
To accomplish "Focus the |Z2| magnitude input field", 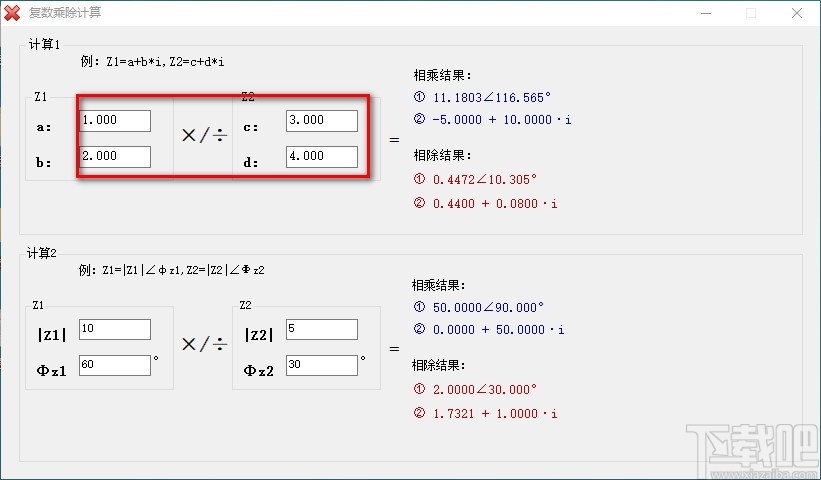I will tap(321, 329).
